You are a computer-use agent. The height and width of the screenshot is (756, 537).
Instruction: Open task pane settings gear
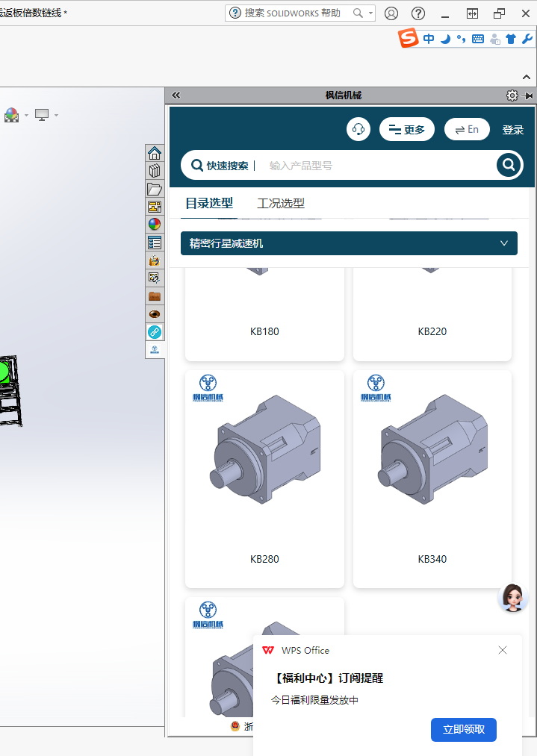(x=512, y=96)
